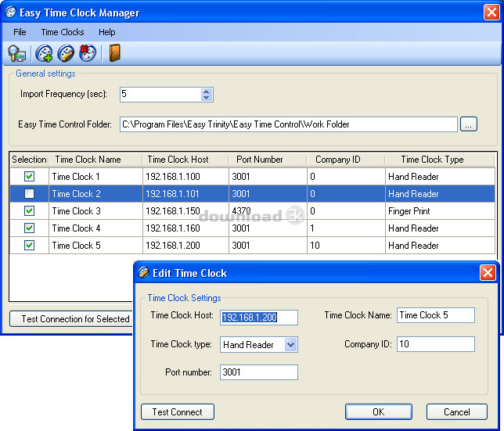The width and height of the screenshot is (504, 431).
Task: Click the Delete Time Clock toolbar icon
Action: [x=88, y=53]
